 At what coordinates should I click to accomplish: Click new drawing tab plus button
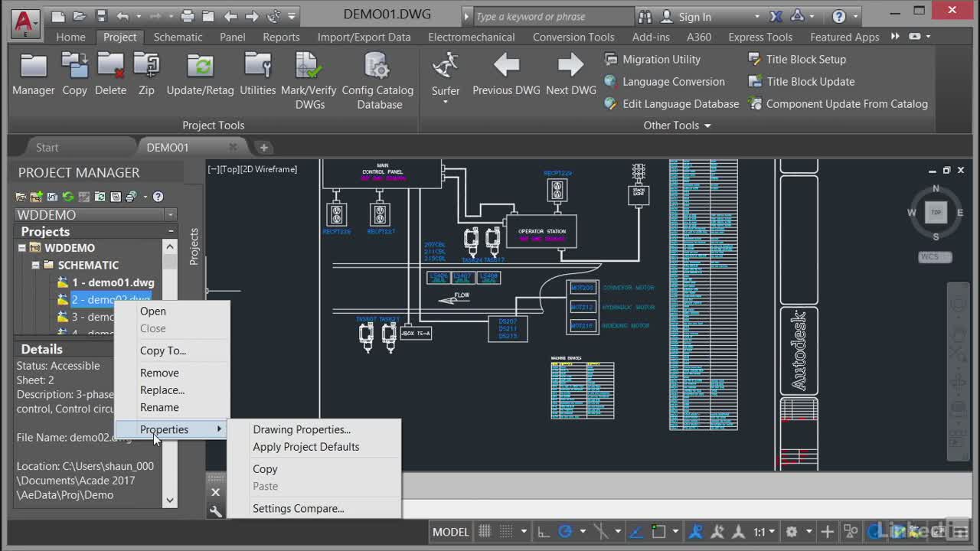tap(263, 147)
